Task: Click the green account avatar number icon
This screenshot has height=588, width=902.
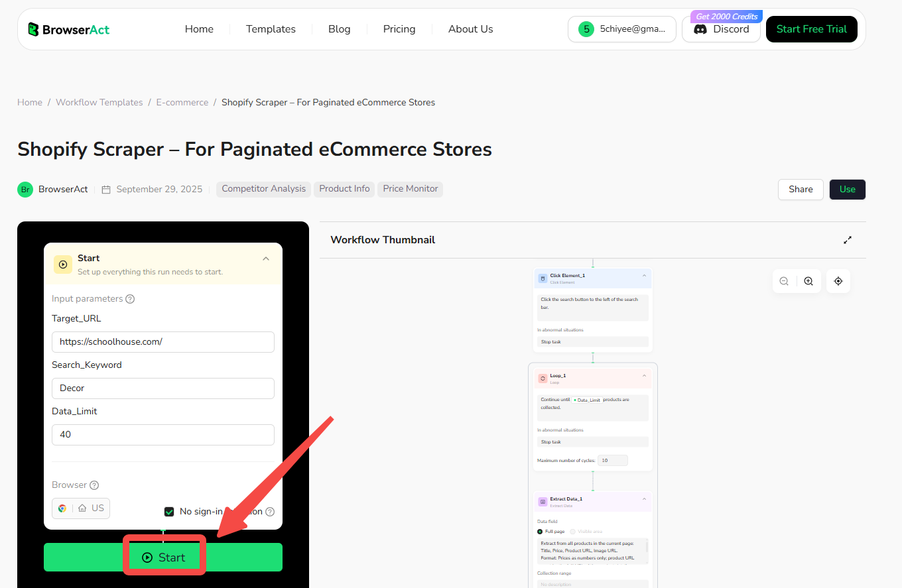Action: click(x=586, y=29)
